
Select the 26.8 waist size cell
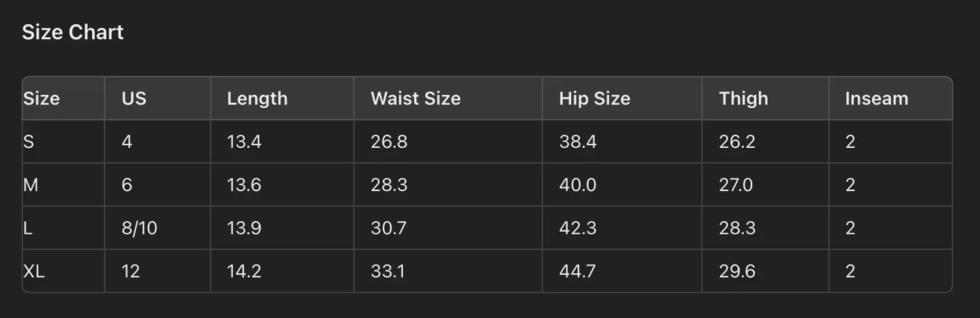pos(389,142)
